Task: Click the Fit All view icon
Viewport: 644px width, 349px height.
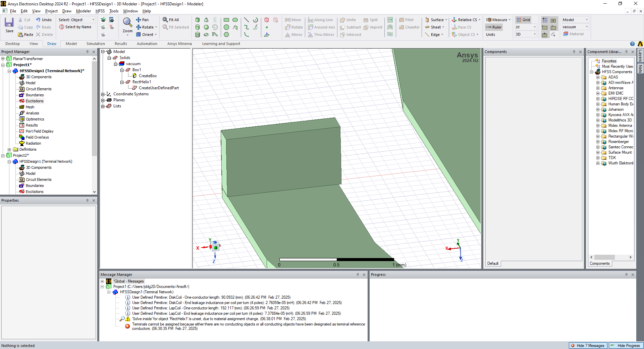Action: coord(171,20)
